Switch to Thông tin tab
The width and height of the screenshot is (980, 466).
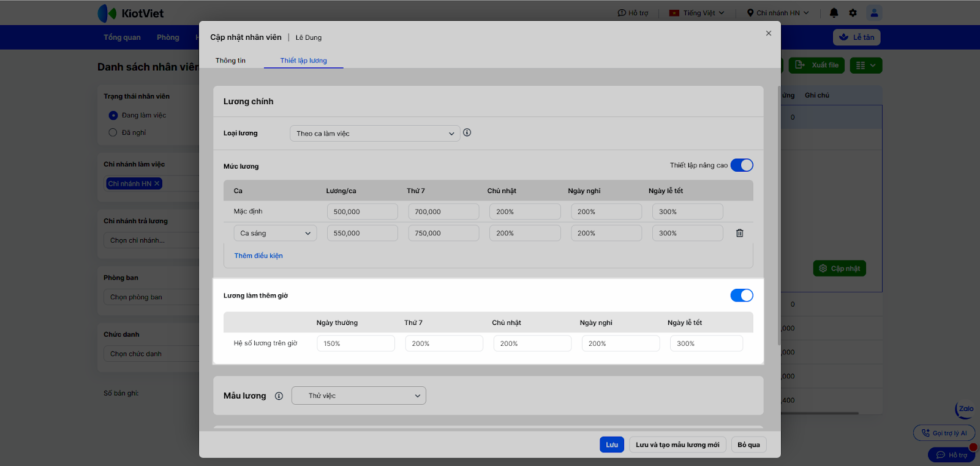230,61
